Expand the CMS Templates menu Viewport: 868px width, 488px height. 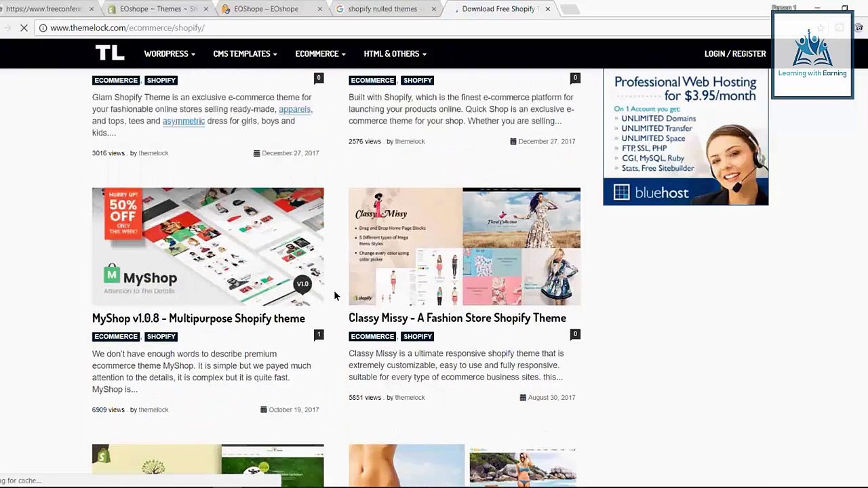coord(245,54)
